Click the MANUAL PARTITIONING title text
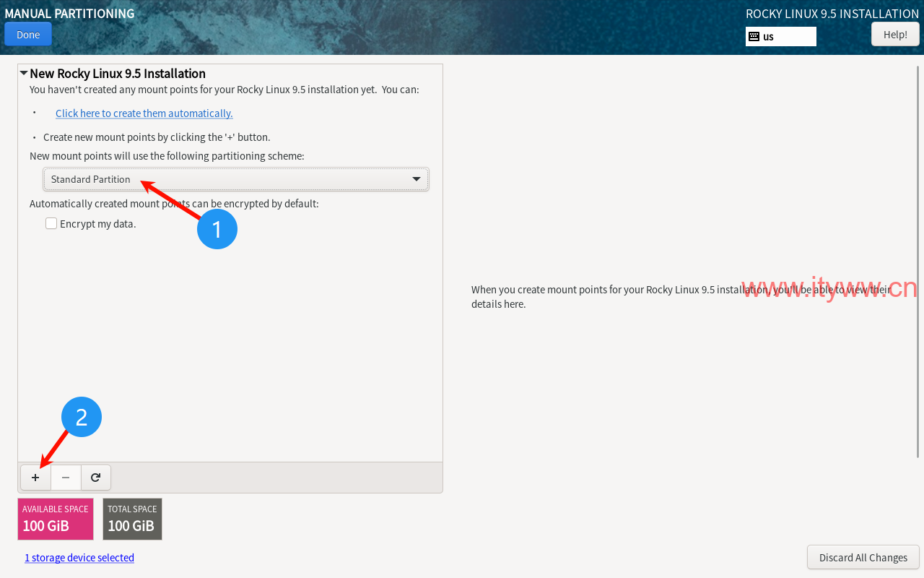 point(69,13)
